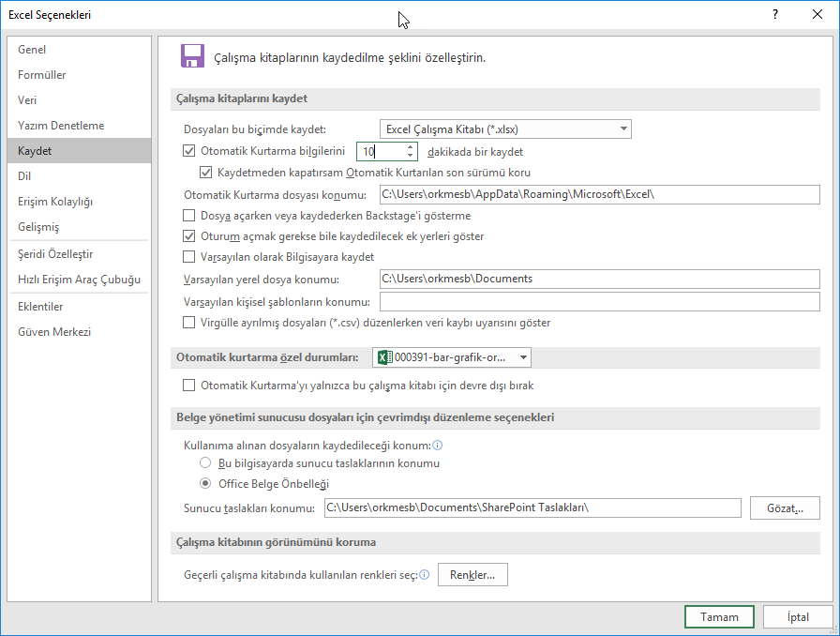This screenshot has width=840, height=636.
Task: Open the Renkler... color dialog
Action: tap(472, 575)
